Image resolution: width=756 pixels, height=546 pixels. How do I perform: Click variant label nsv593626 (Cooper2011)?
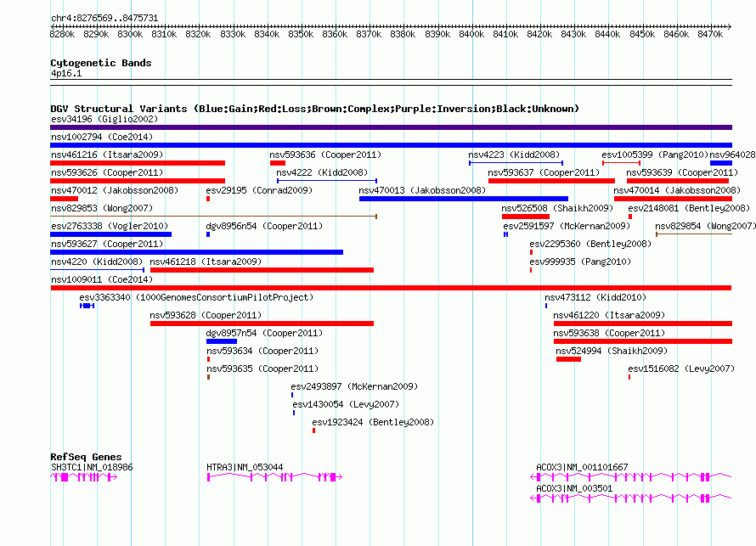click(107, 172)
